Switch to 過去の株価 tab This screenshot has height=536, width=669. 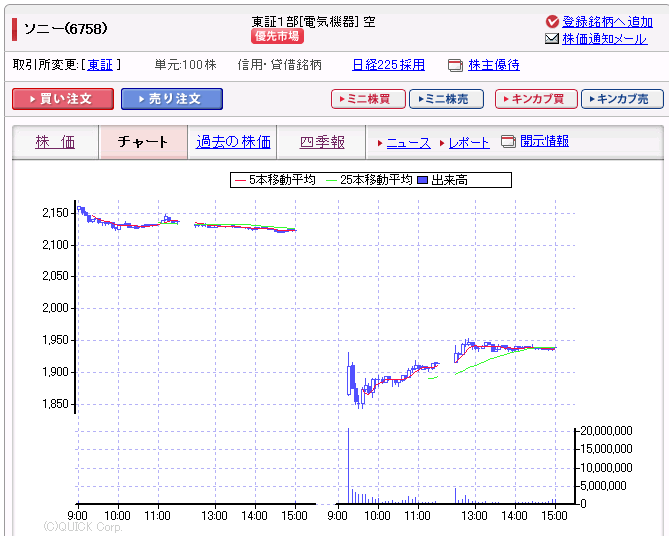click(233, 142)
